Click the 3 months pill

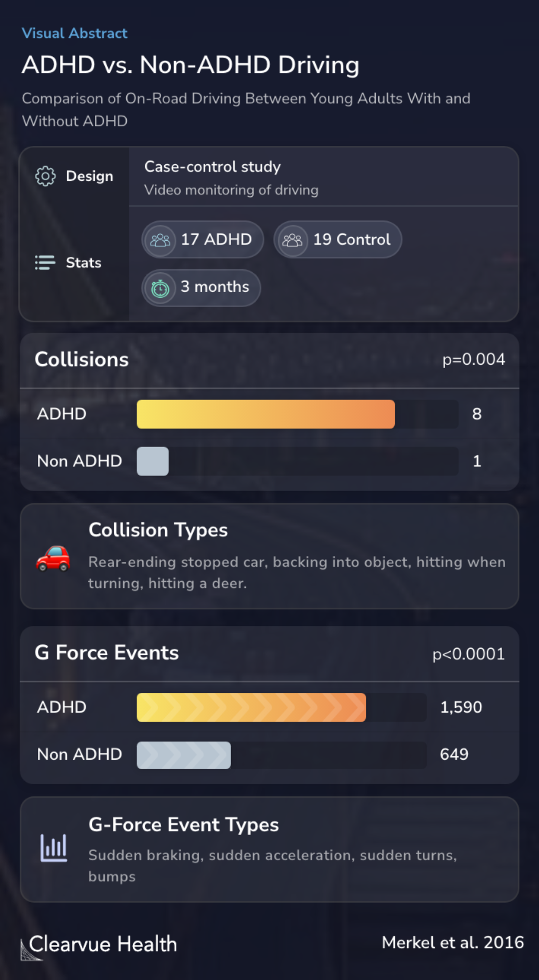pyautogui.click(x=201, y=288)
